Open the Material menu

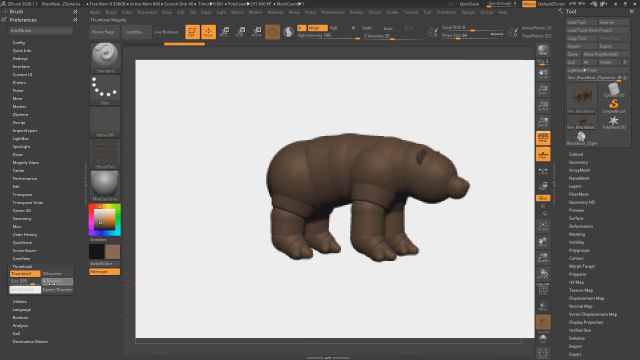point(275,12)
